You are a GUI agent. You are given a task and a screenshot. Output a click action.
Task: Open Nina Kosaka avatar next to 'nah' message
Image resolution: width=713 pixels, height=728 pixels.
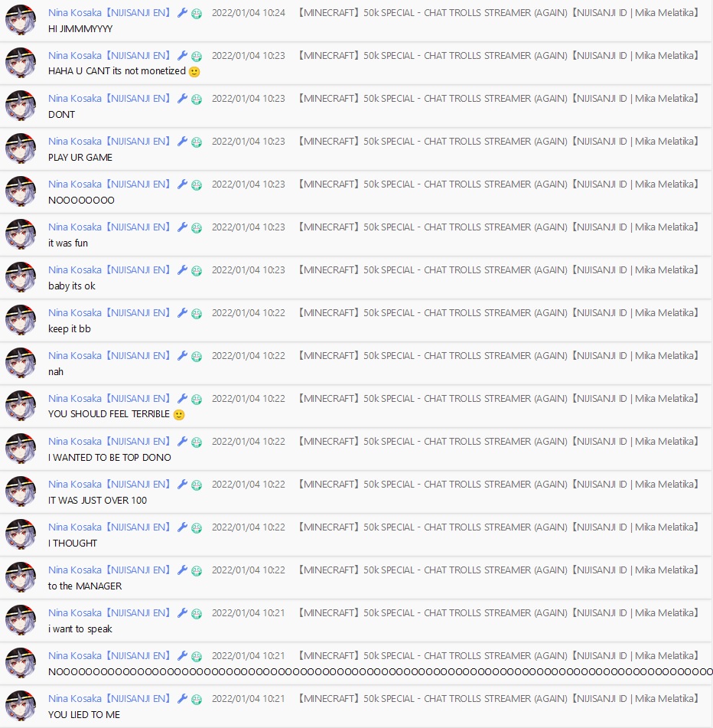click(x=21, y=363)
